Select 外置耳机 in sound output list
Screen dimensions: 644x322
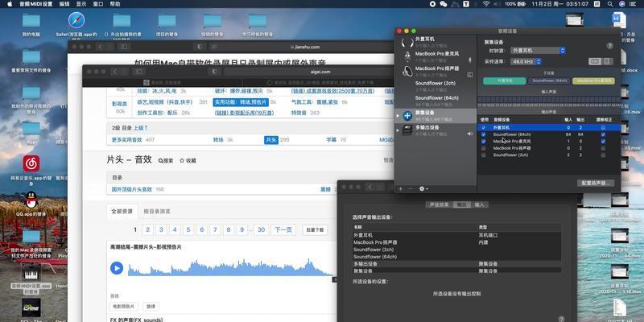[x=456, y=235]
